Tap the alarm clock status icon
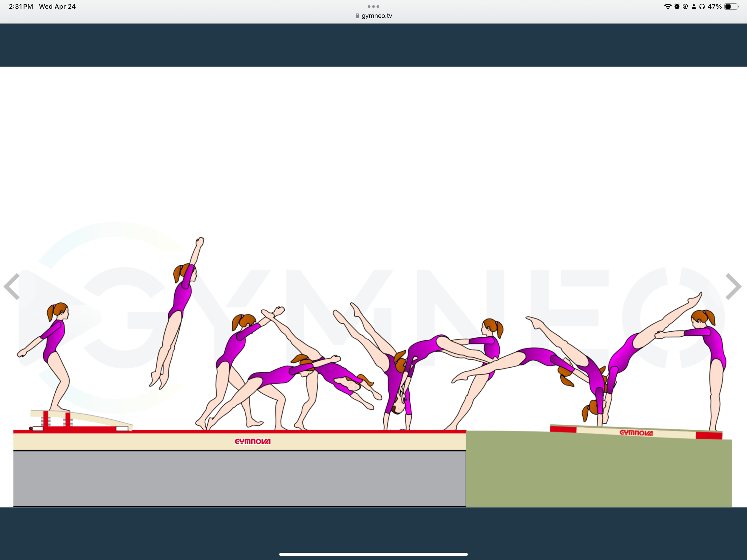The width and height of the screenshot is (747, 560). click(x=677, y=6)
